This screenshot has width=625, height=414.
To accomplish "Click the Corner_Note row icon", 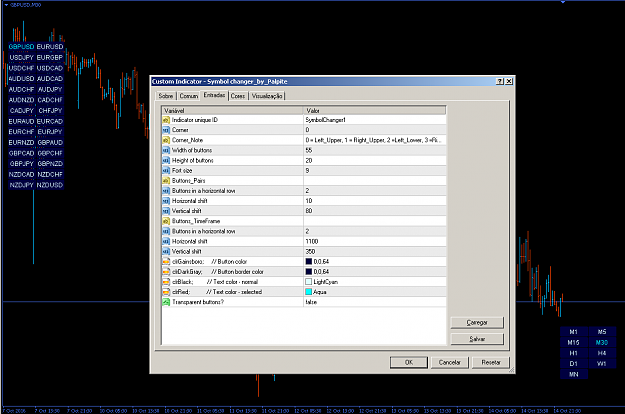I will [x=166, y=140].
